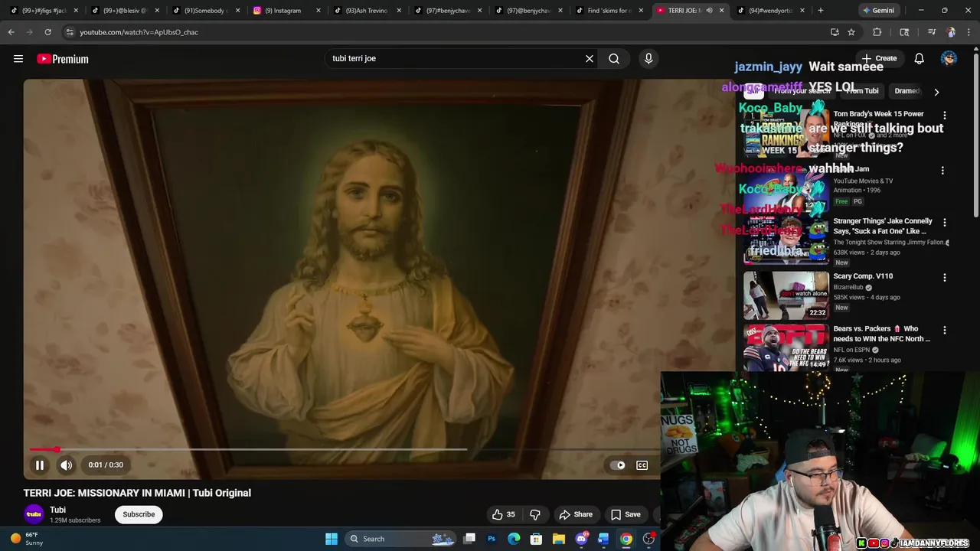The height and width of the screenshot is (551, 980).
Task: Switch to the Somebody TikTok tab
Action: [x=207, y=11]
